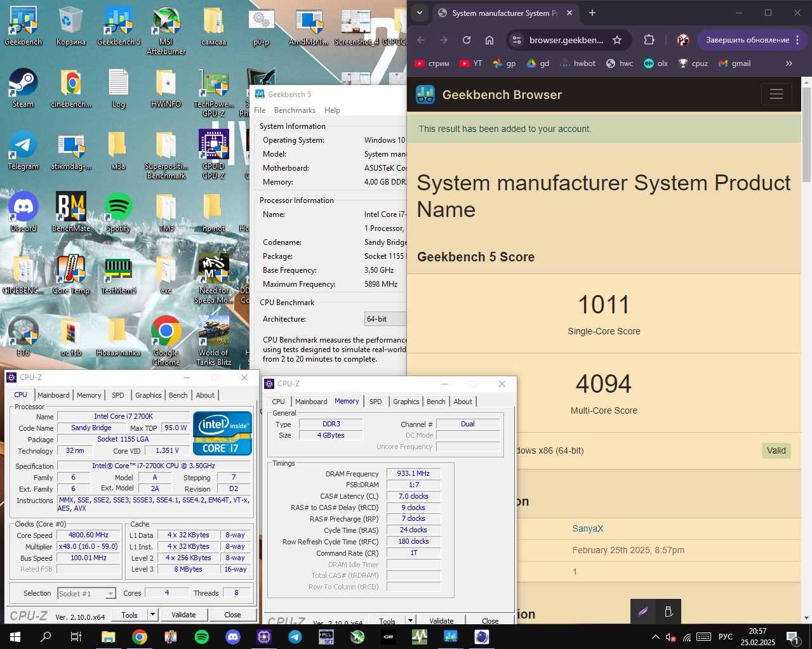Open Telegram from the taskbar
This screenshot has width=812, height=649.
pyautogui.click(x=295, y=636)
